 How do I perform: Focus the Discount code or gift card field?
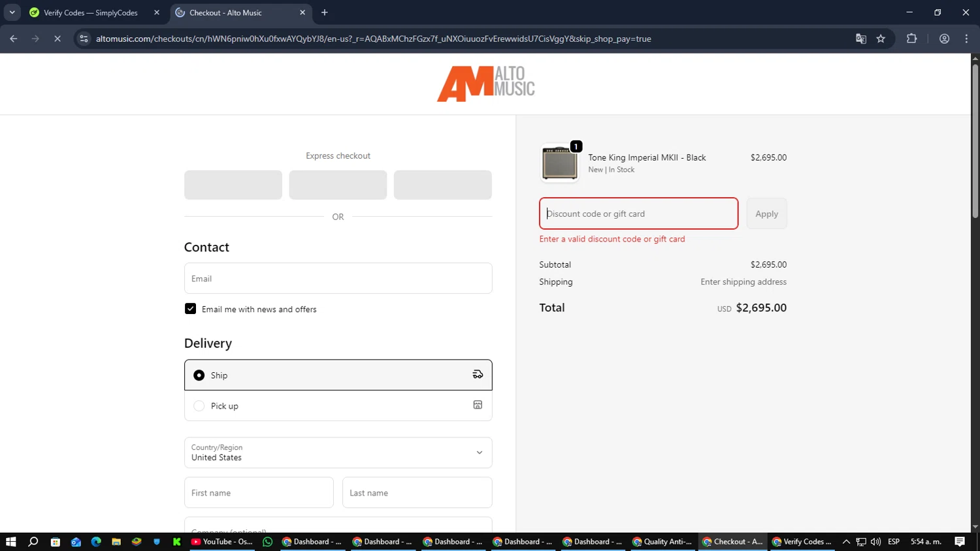tap(638, 213)
